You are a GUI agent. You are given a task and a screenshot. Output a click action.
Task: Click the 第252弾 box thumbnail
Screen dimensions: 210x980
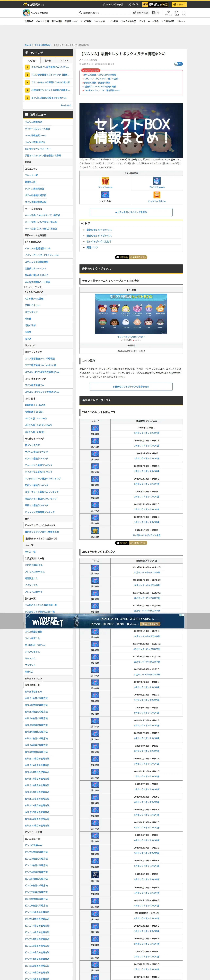click(95, 568)
